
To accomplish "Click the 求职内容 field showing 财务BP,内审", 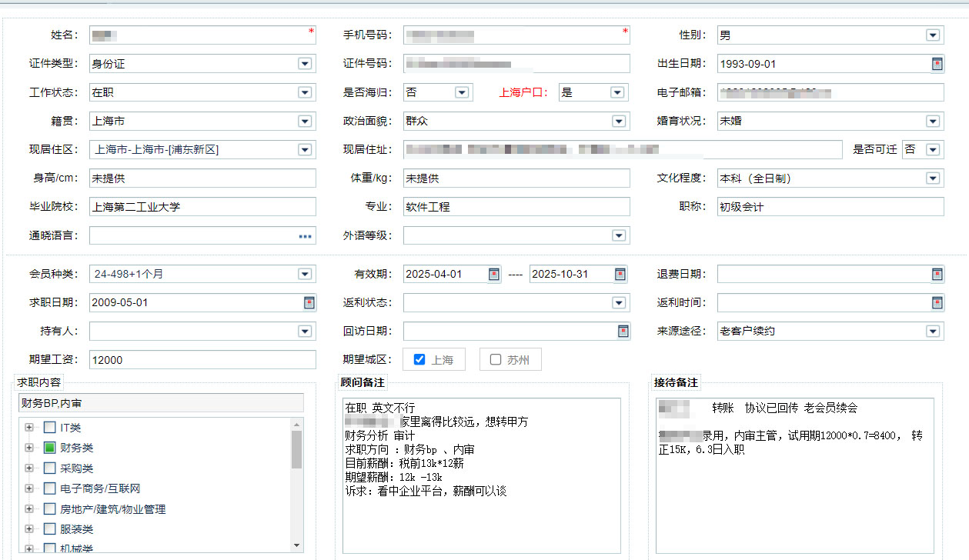I will click(161, 403).
